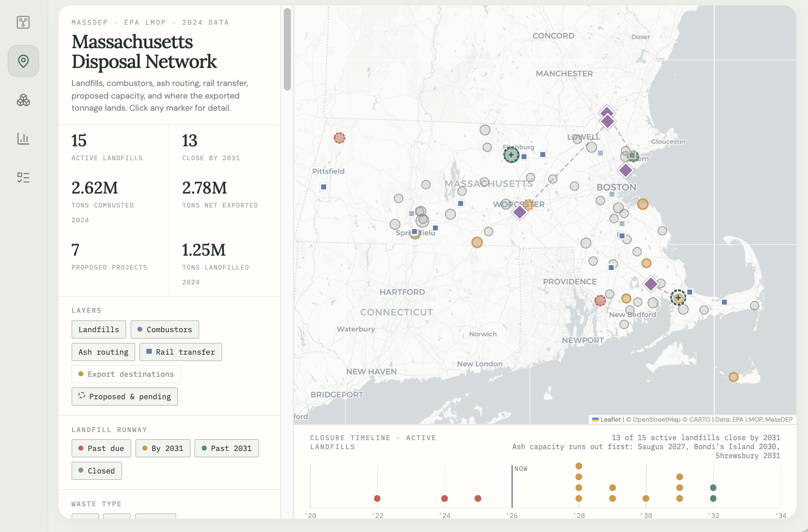Screen dimensions: 808x532
Task: Click purple combustor diamond above New Bedford
Action: coord(650,284)
